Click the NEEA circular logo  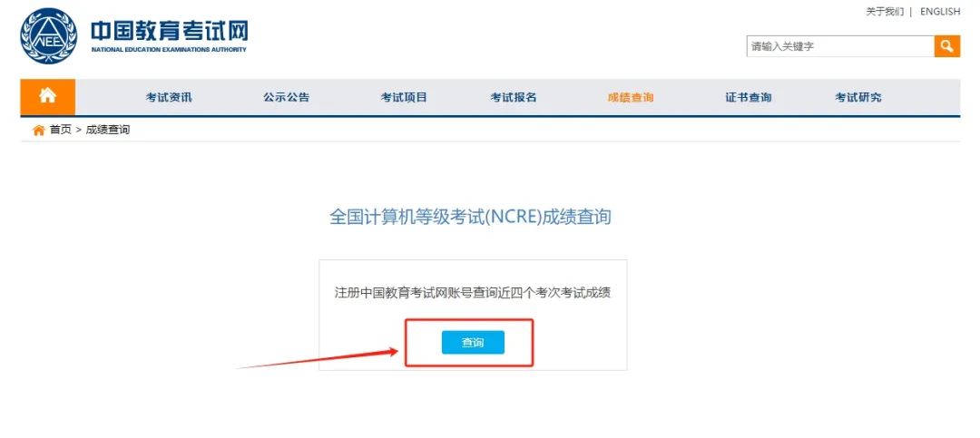coord(49,36)
